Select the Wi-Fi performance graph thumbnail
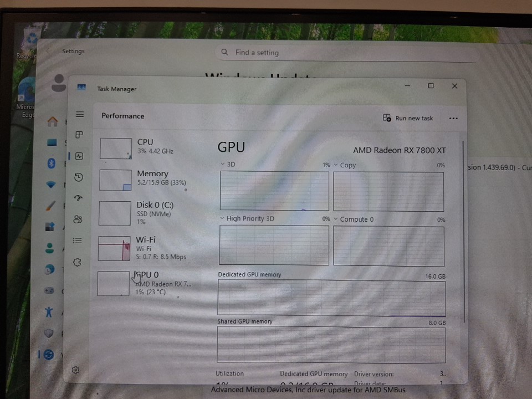The image size is (532, 399). coord(114,248)
